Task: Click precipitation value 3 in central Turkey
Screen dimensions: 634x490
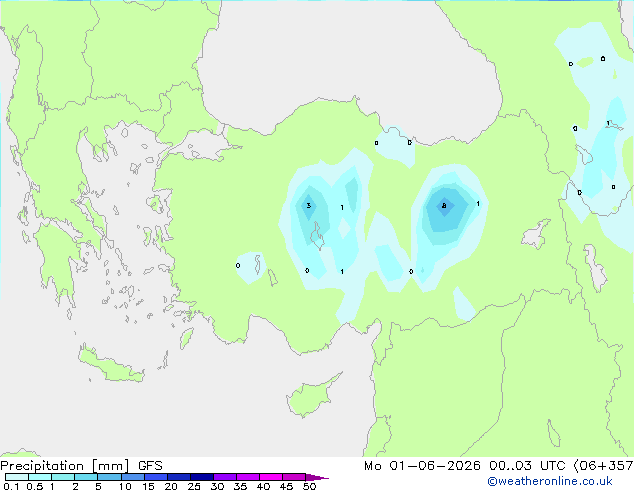Action: 309,206
